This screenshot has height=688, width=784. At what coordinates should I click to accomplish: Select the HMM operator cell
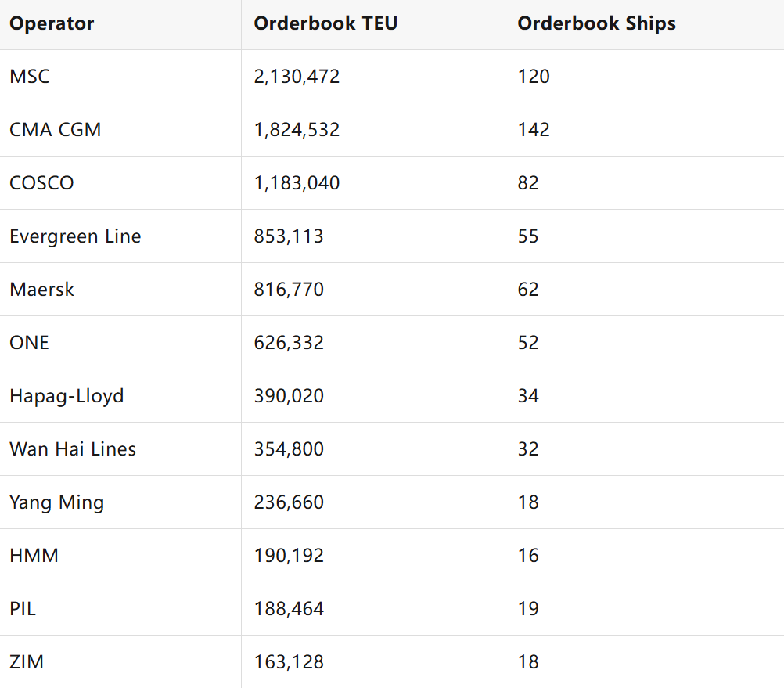pyautogui.click(x=34, y=556)
